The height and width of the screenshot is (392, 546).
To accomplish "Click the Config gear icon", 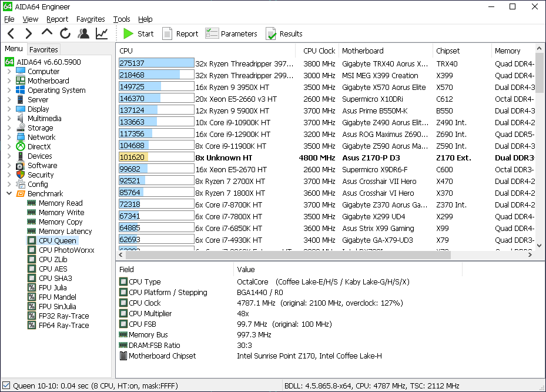I will (21, 184).
